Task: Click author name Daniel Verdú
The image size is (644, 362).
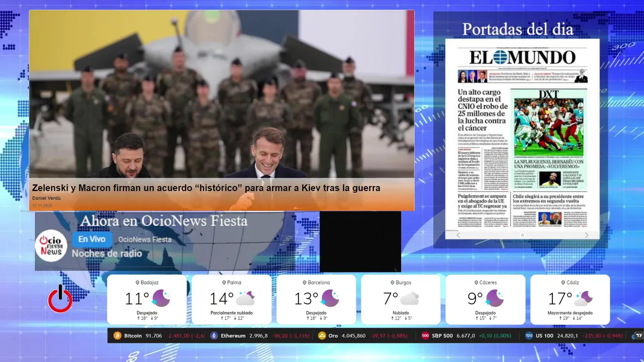Action: pyautogui.click(x=46, y=199)
